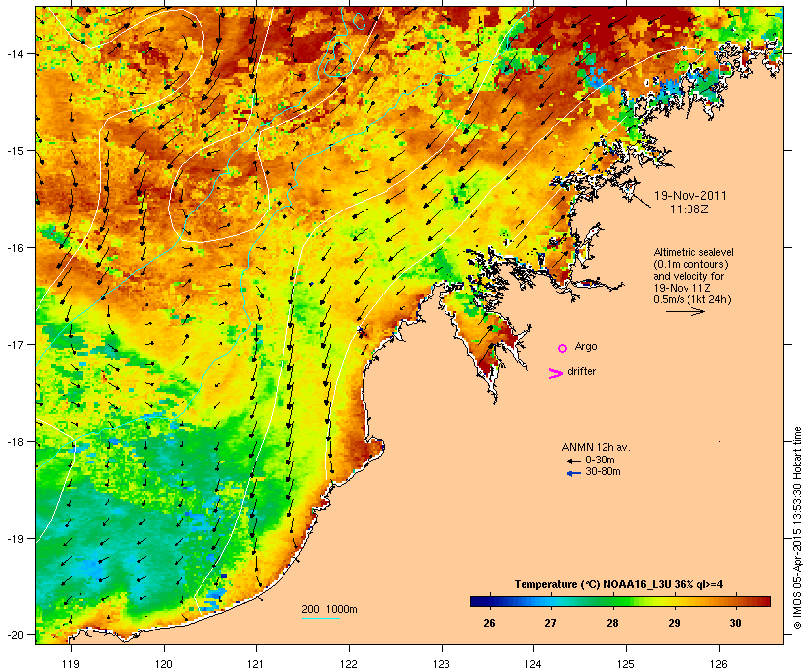
Task: Click the blue 30-80m ANMN arrow
Action: pos(573,473)
